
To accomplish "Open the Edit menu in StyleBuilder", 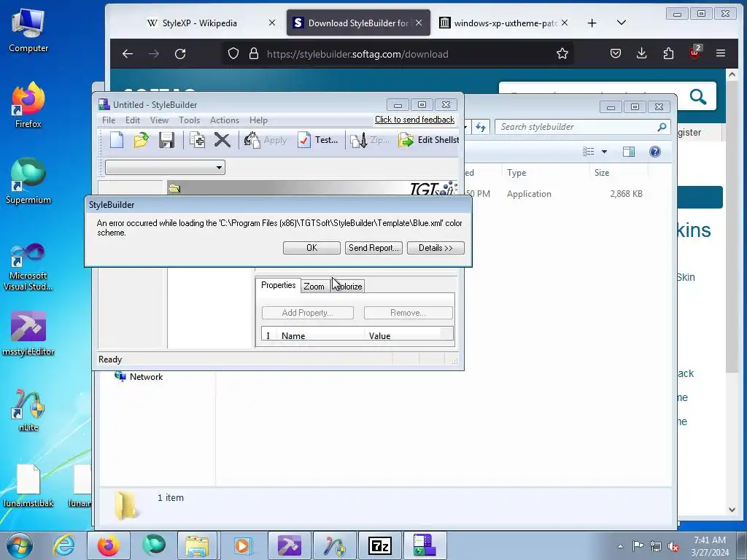I will point(133,120).
